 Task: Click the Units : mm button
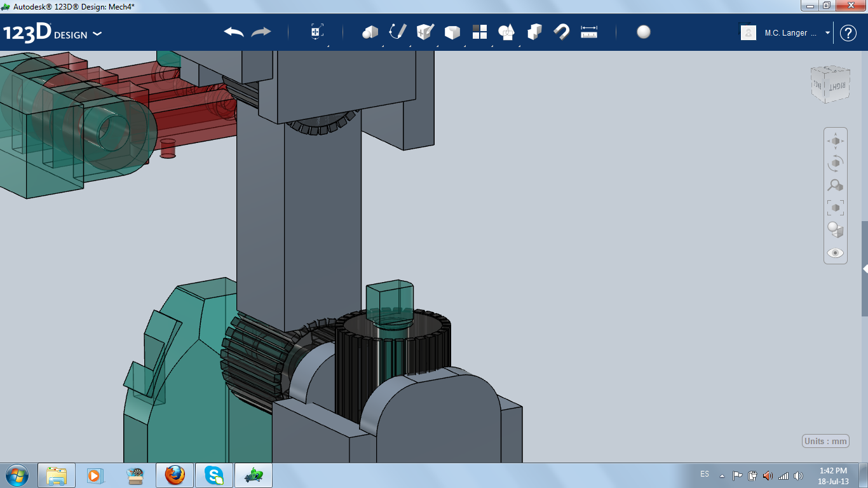coord(826,442)
